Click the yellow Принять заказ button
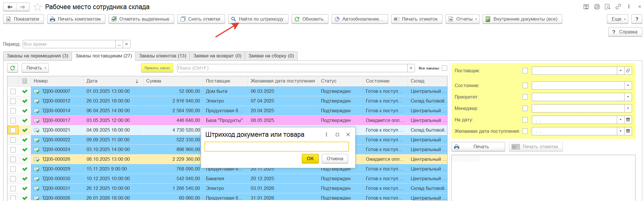Image resolution: width=644 pixels, height=201 pixels. pyautogui.click(x=157, y=68)
